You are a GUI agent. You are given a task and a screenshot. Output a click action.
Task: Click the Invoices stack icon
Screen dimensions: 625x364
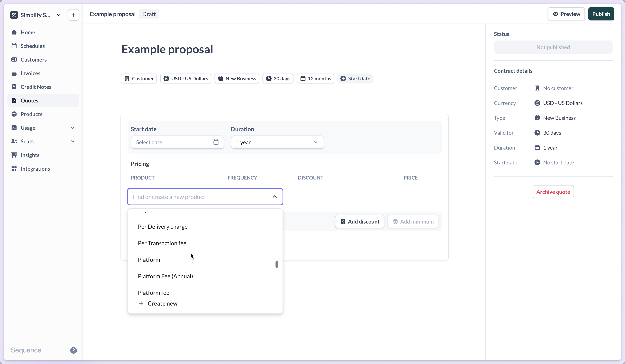(x=14, y=73)
